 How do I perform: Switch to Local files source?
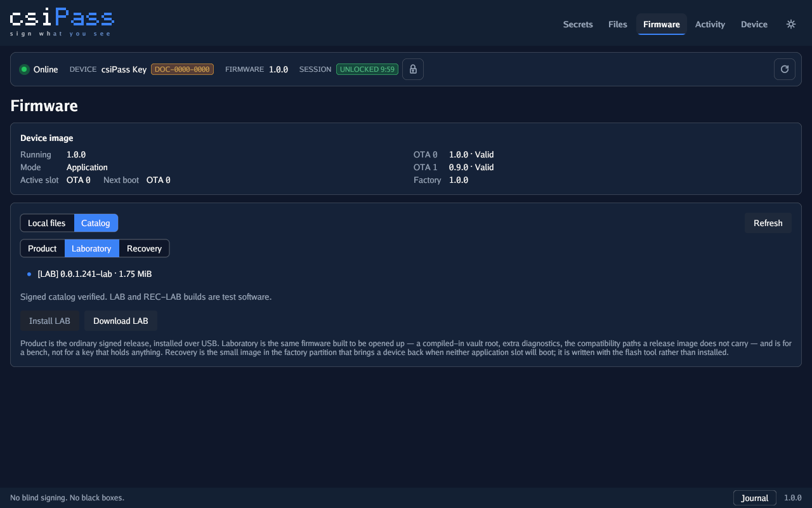(47, 223)
